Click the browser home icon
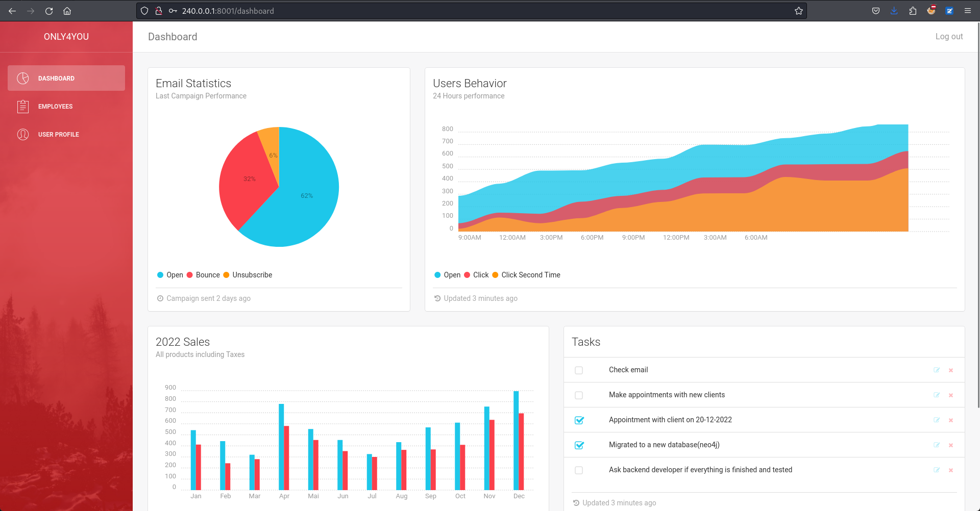Viewport: 980px width, 511px height. [x=67, y=11]
